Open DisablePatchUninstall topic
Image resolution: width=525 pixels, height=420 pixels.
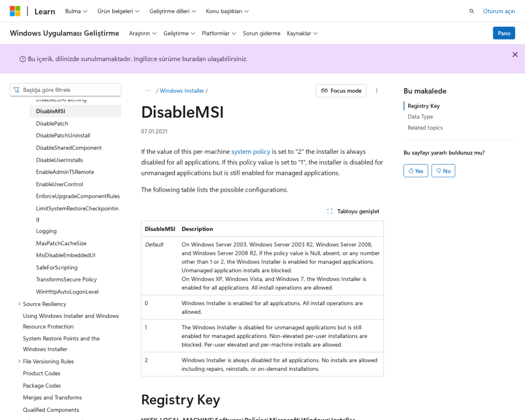(63, 136)
